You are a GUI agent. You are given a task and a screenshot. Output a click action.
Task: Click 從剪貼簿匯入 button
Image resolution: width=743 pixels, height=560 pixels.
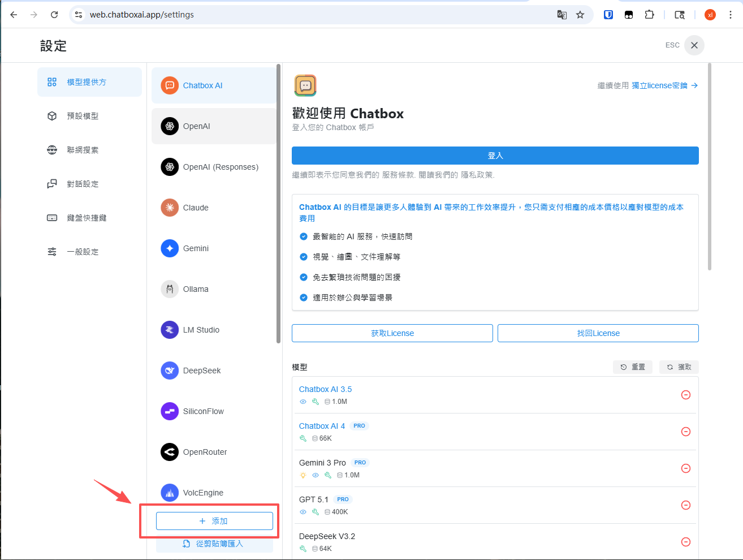tap(214, 544)
